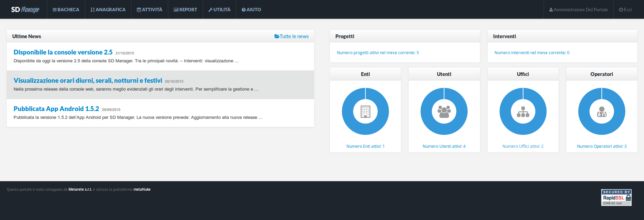Visit the Metarete s.r.l. footer link

[x=80, y=189]
